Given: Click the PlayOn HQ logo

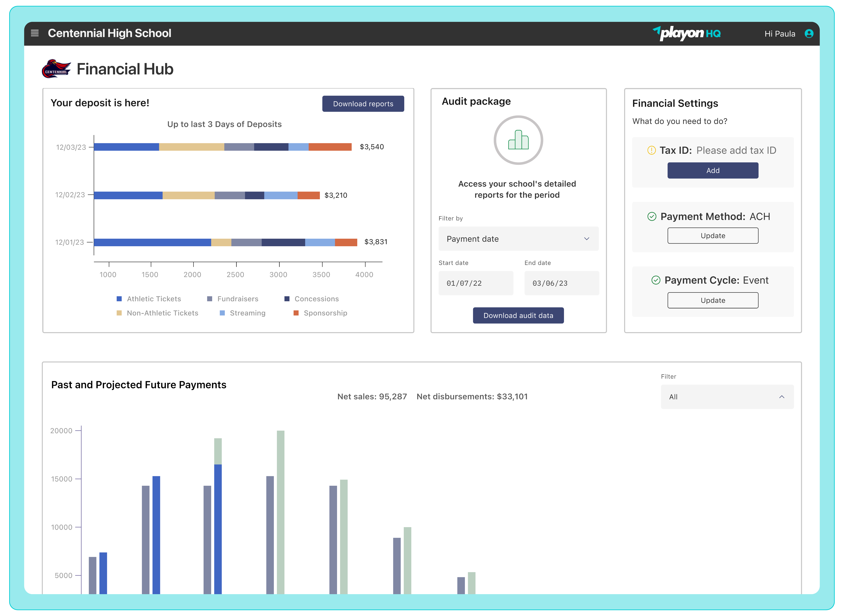Looking at the screenshot, I should coord(686,33).
